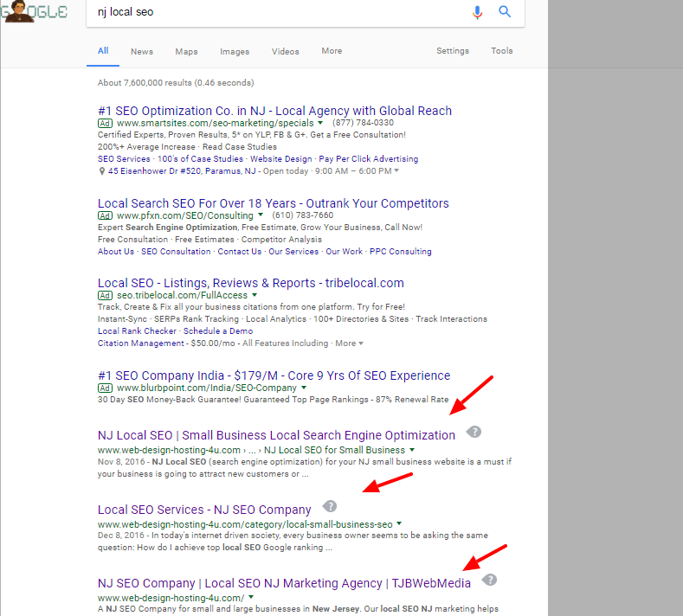The image size is (683, 616).
Task: Open search Settings
Action: point(453,51)
